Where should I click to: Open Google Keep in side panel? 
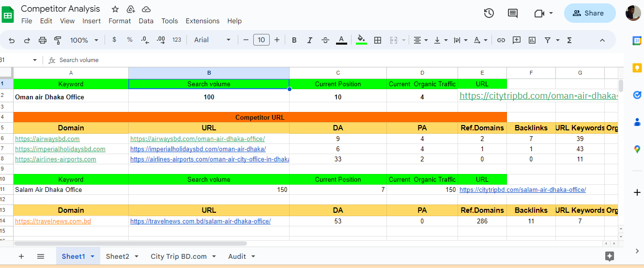click(637, 68)
